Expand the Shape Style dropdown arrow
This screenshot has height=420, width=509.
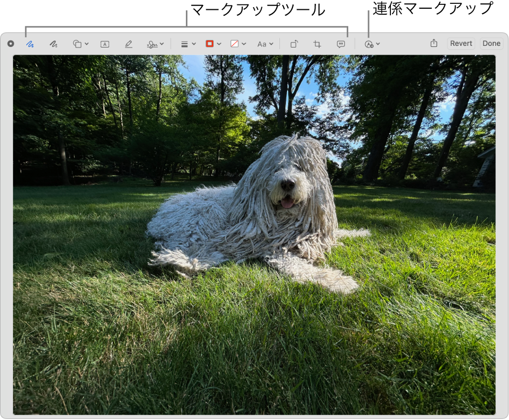click(194, 44)
